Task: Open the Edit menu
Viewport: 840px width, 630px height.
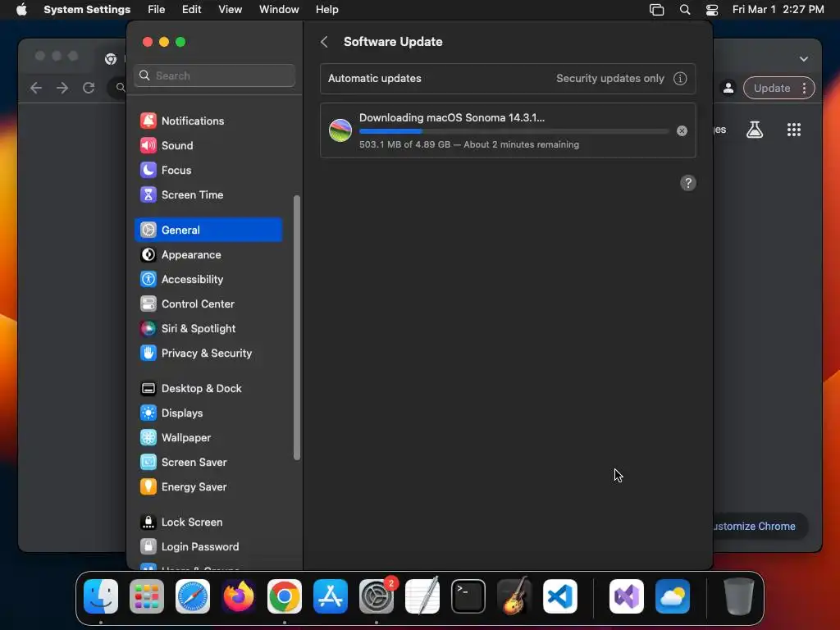Action: coord(191,10)
